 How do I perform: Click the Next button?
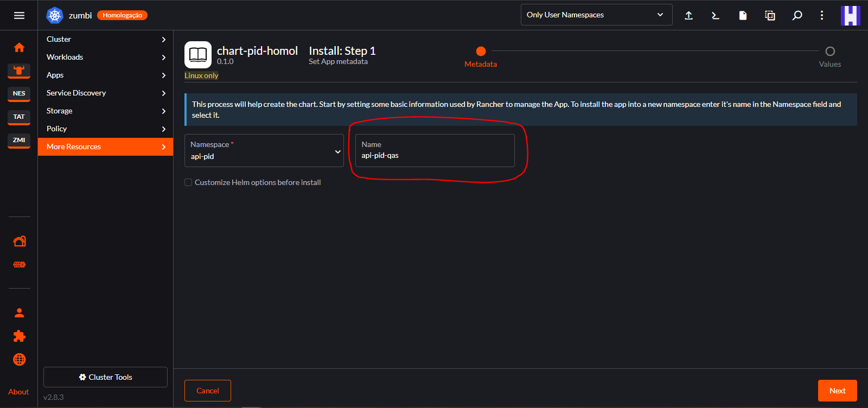[837, 391]
